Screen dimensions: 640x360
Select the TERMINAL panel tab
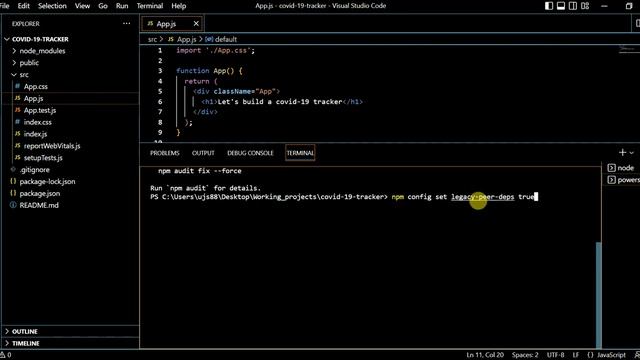click(x=300, y=153)
